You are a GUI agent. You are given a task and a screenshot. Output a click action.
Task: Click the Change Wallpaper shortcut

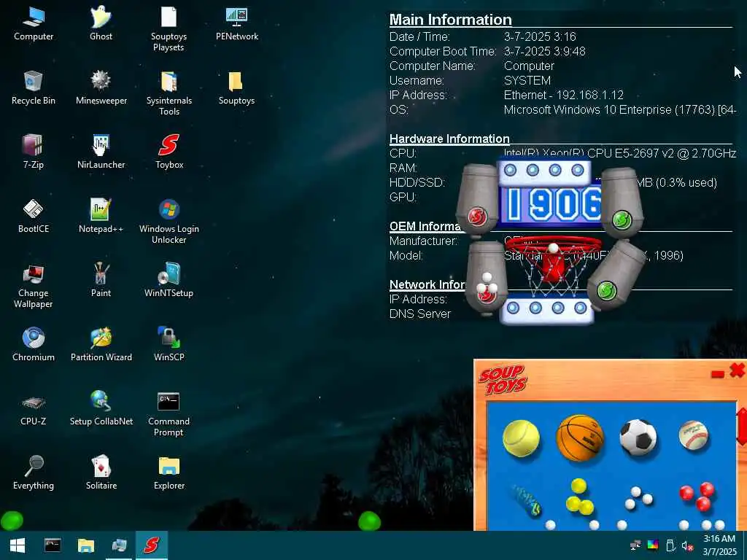click(x=34, y=286)
